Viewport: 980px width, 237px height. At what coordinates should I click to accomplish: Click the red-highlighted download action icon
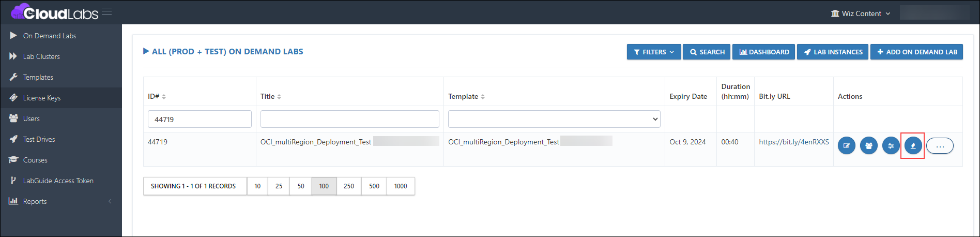(x=913, y=146)
